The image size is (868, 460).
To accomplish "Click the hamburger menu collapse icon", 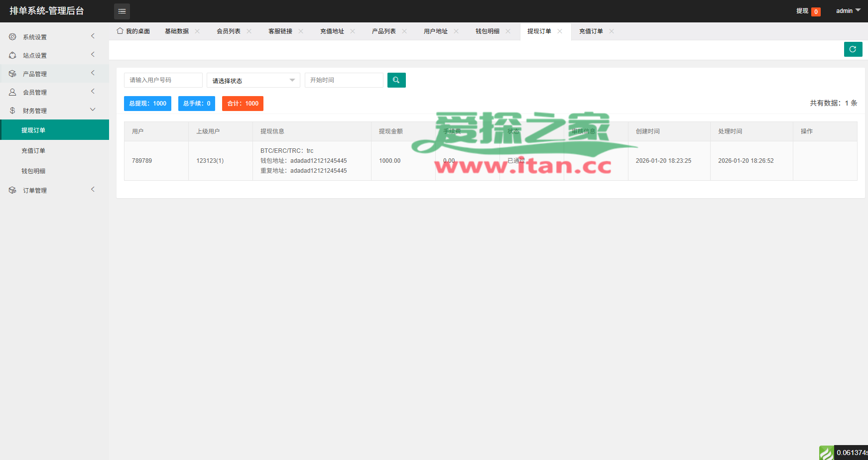I will coord(122,11).
